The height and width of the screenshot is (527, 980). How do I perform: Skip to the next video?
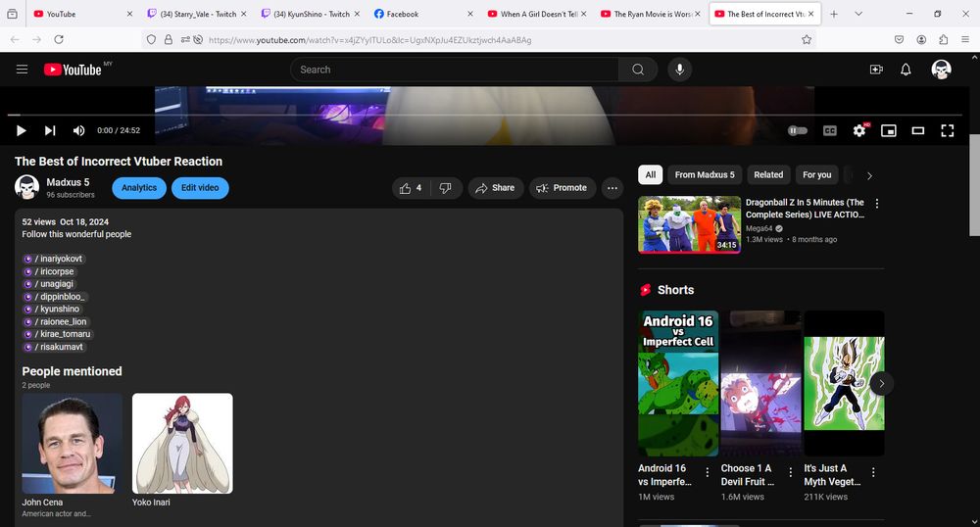pyautogui.click(x=50, y=130)
